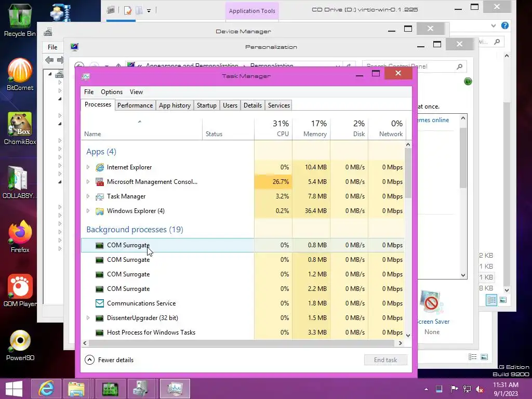Switch to Task Manager taskbar button
This screenshot has height=399, width=532.
(x=175, y=389)
